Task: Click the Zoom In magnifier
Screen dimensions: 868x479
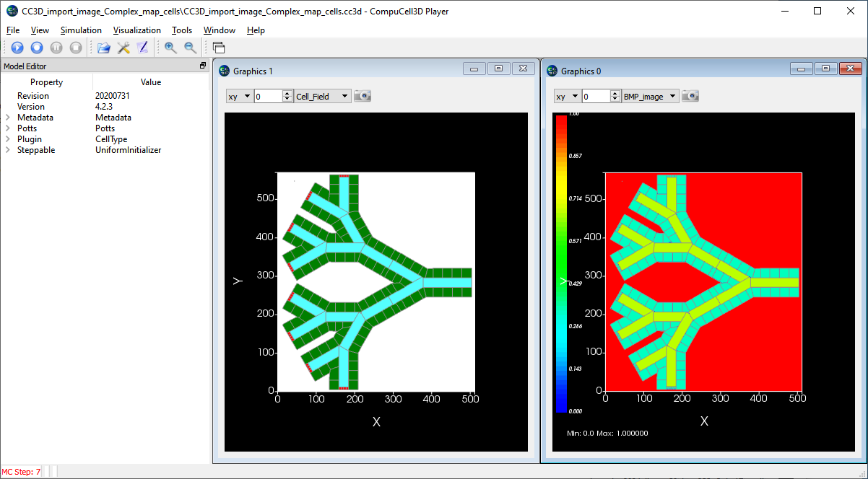Action: pos(170,48)
